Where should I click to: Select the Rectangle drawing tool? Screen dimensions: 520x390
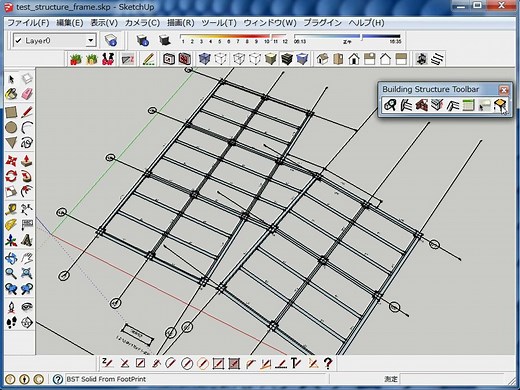pos(11,112)
